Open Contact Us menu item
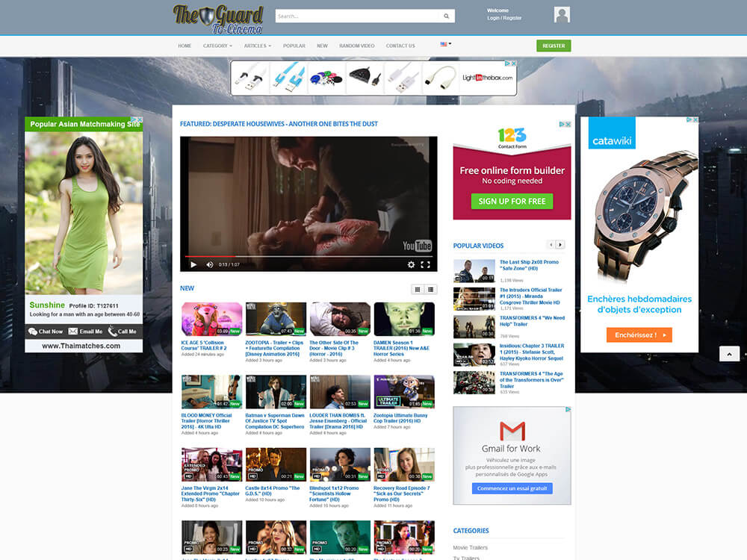747x560 pixels. click(x=400, y=46)
